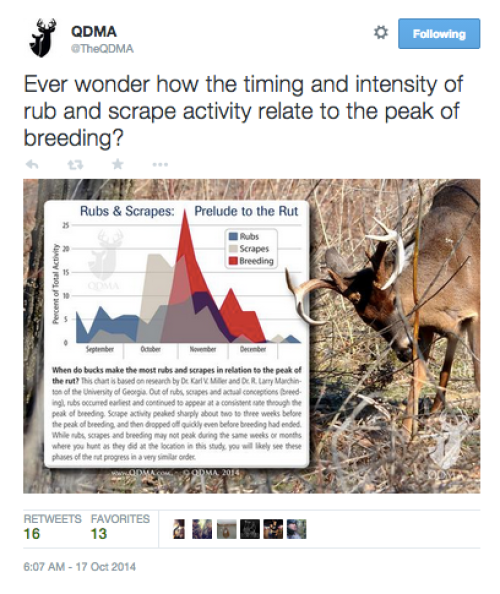
Task: View the 16 retweets list
Action: pos(52,527)
